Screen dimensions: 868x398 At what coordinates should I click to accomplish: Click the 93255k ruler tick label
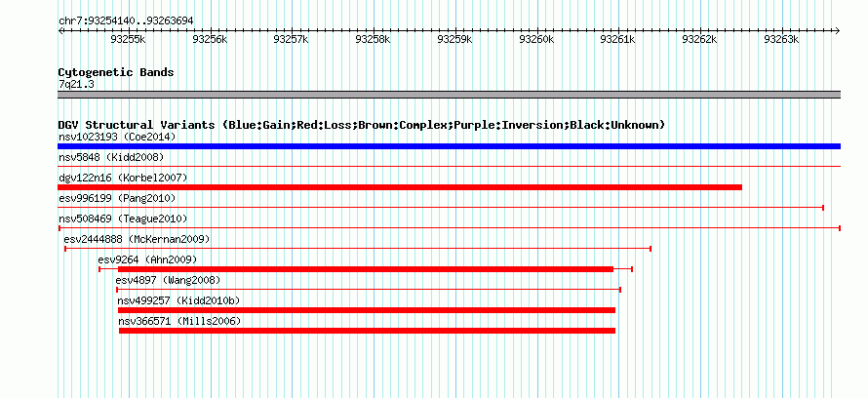129,39
